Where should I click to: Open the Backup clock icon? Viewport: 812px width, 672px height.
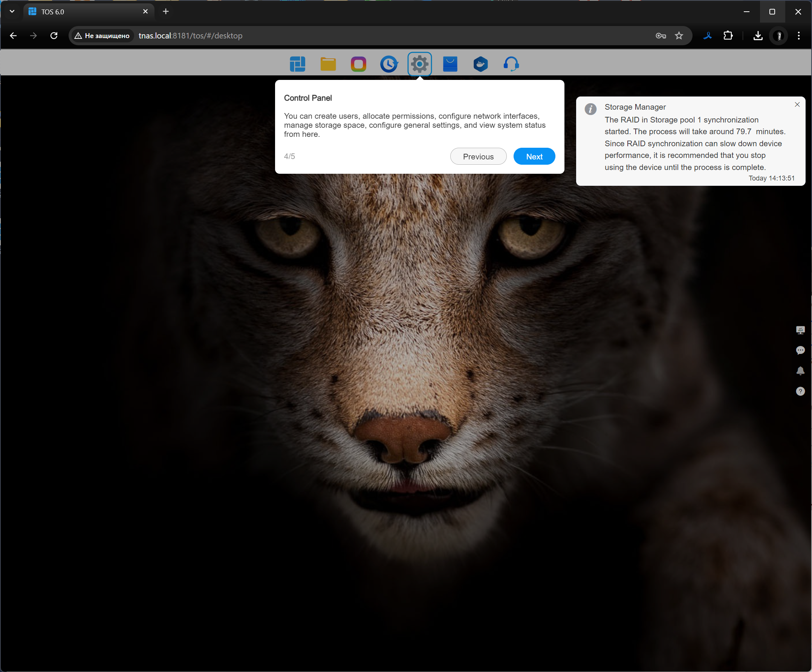click(x=388, y=64)
